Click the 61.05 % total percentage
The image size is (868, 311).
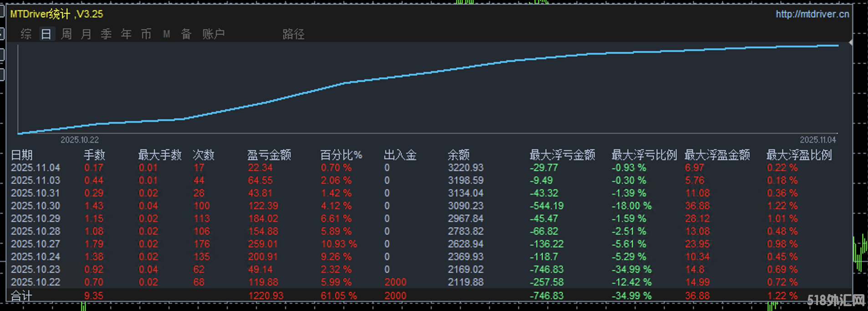339,296
